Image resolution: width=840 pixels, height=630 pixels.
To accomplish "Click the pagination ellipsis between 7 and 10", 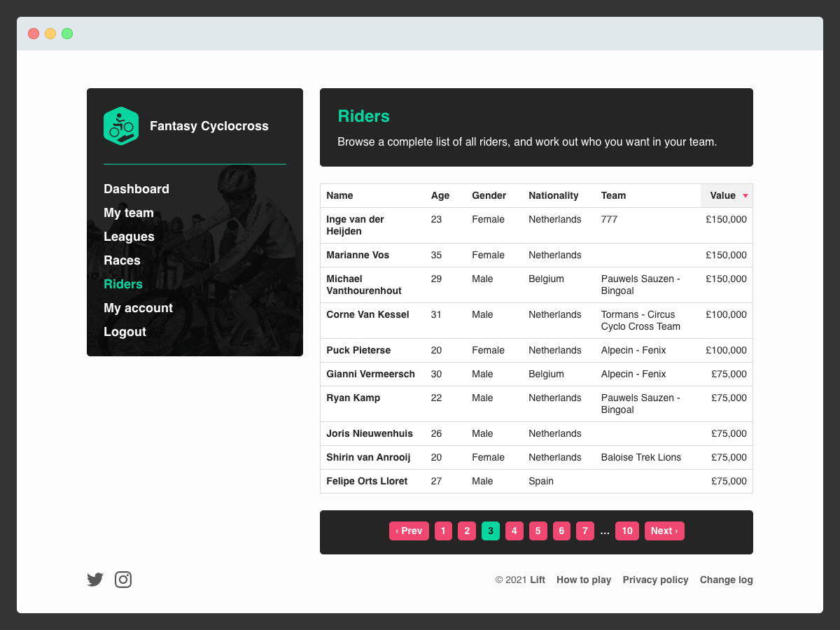I will click(x=605, y=531).
